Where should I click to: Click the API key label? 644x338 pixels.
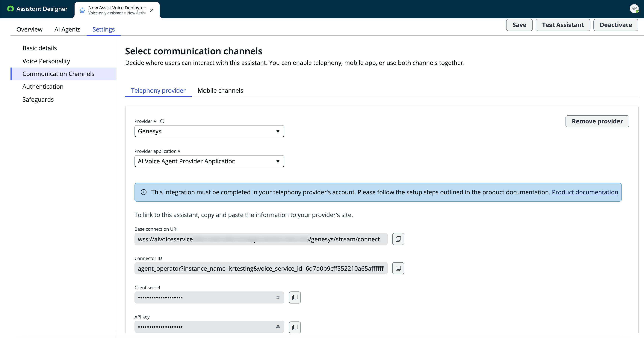142,317
